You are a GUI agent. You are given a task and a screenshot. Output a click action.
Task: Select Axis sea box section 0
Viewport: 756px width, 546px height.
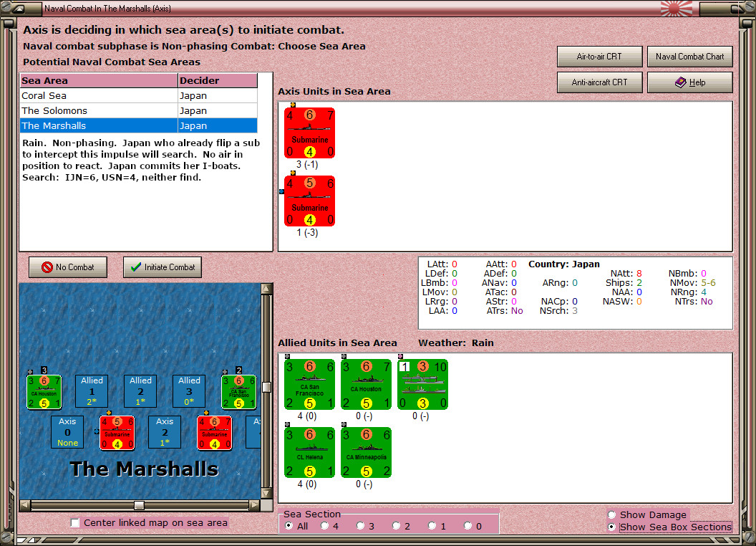point(67,432)
